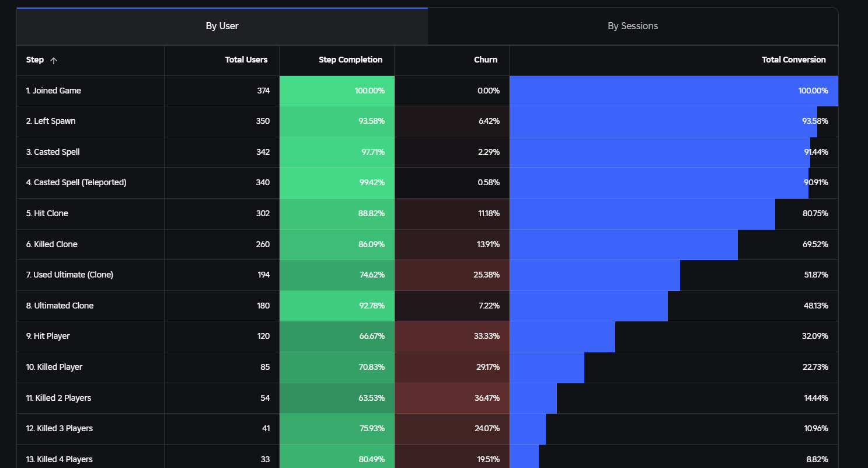Sort by Step Completion column header

click(350, 60)
